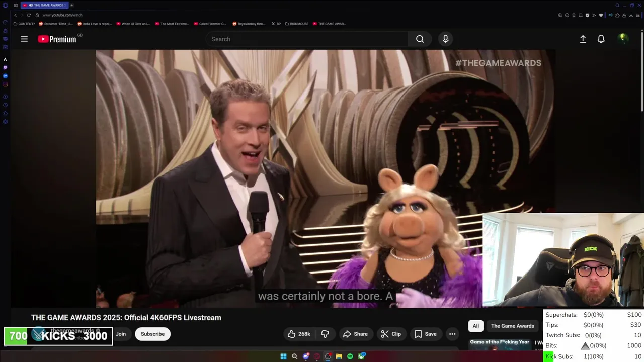Open the YouTube account avatar menu
This screenshot has height=362, width=644.
[x=623, y=39]
